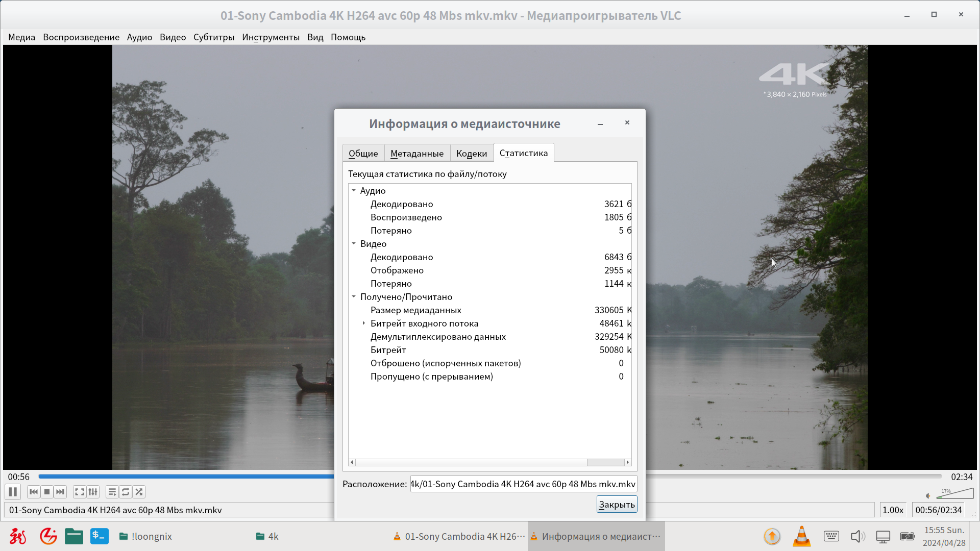Open terminal from the taskbar
Screen dimensions: 980x551
click(x=100, y=536)
